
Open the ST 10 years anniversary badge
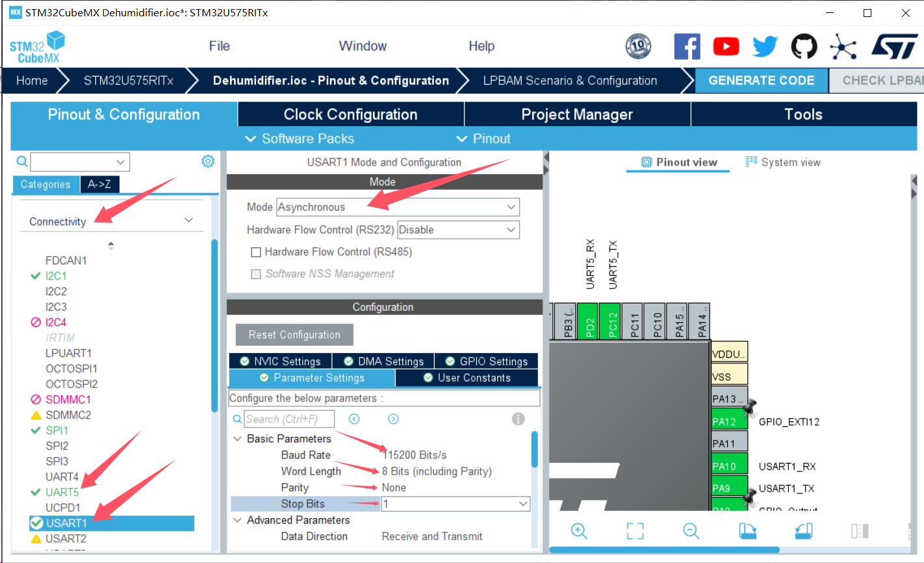638,46
